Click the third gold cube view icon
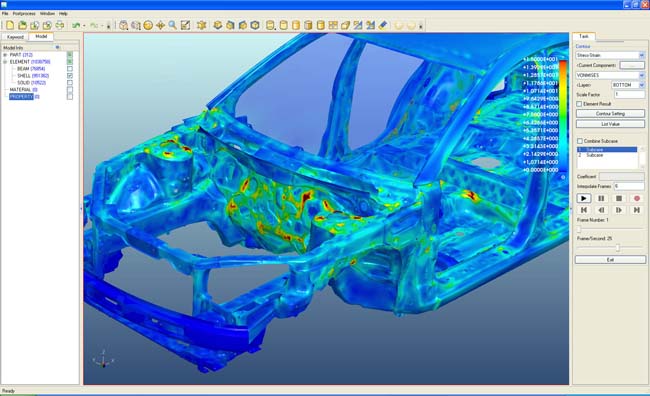Screen dimensions: 650x396 coord(243,26)
